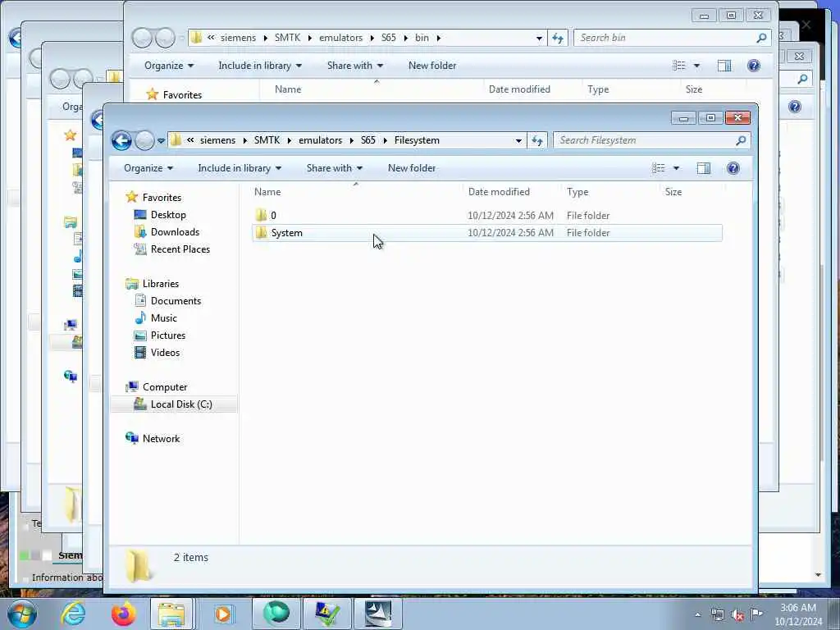The image size is (840, 630).
Task: Toggle the preview pane in Filesystem window
Action: pyautogui.click(x=703, y=168)
